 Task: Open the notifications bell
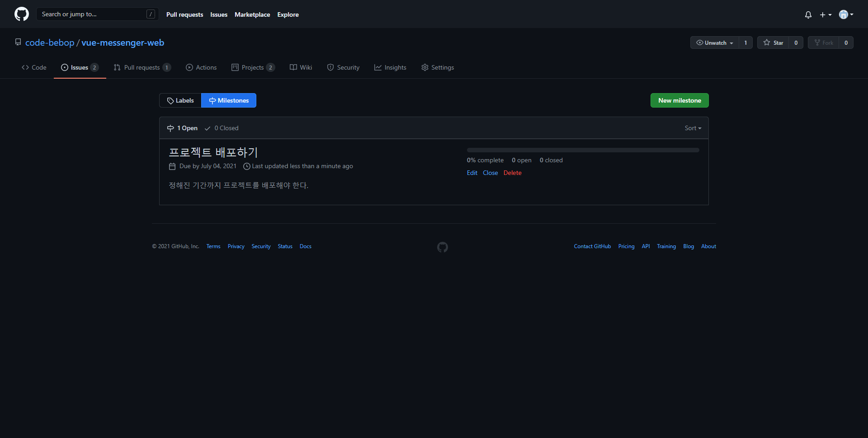pyautogui.click(x=808, y=14)
